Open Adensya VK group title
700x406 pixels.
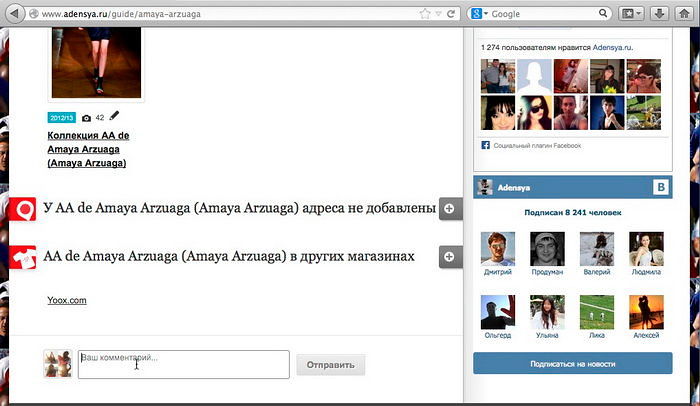[514, 188]
